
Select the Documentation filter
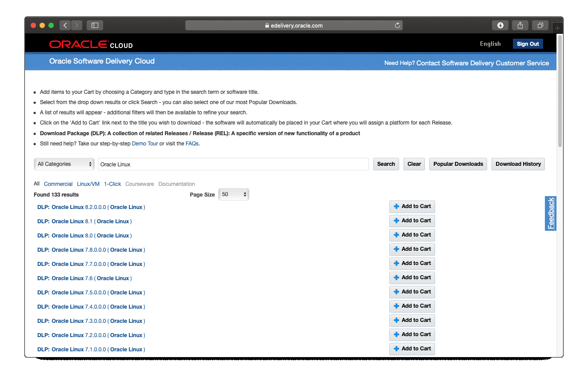(176, 184)
